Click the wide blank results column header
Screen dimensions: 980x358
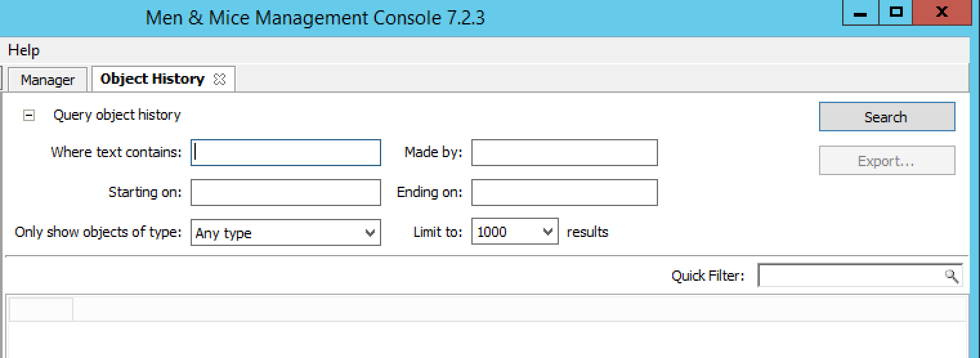pos(515,310)
